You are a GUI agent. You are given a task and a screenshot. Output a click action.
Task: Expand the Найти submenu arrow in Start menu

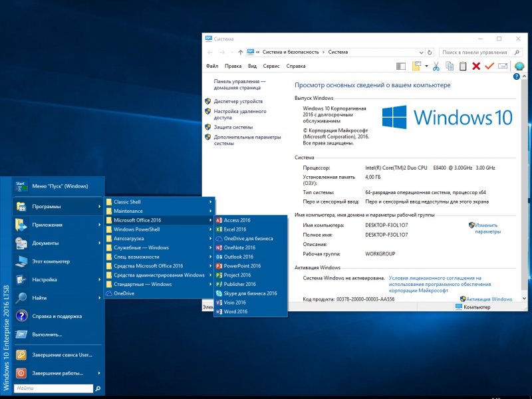click(x=99, y=298)
